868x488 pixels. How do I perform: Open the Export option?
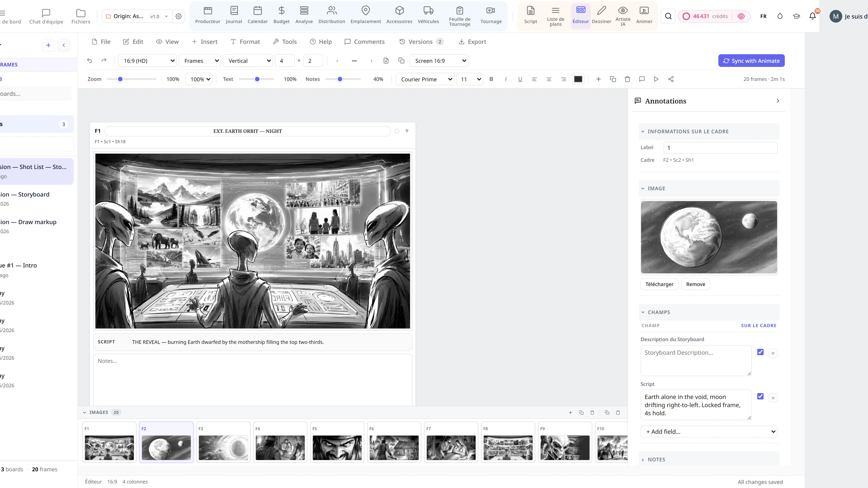[472, 42]
